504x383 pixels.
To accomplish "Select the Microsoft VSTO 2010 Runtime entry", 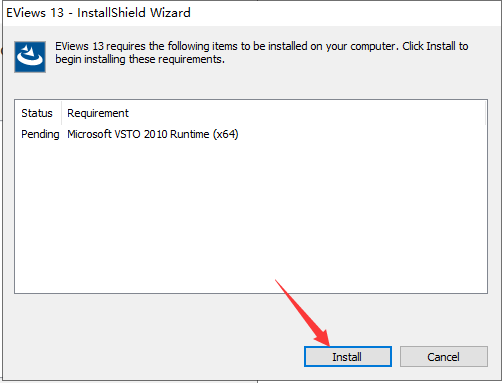I will 153,134.
